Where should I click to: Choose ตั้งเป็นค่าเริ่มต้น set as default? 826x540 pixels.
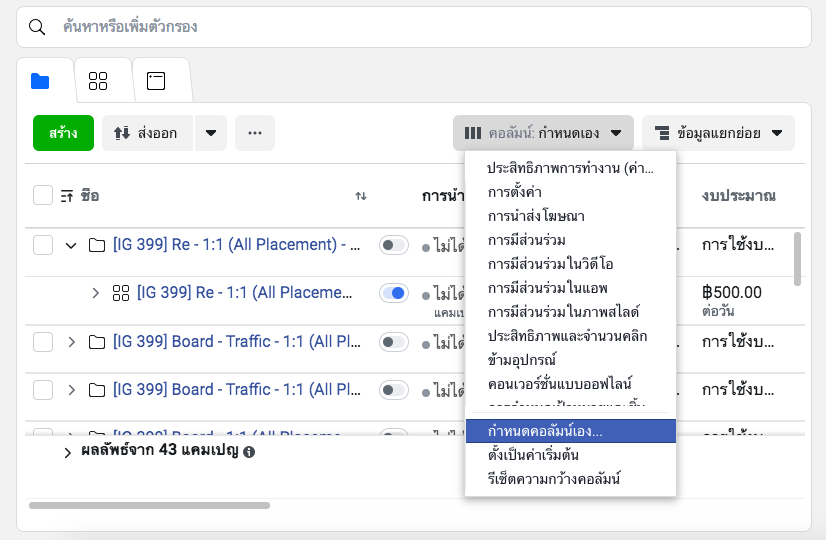pos(571,455)
